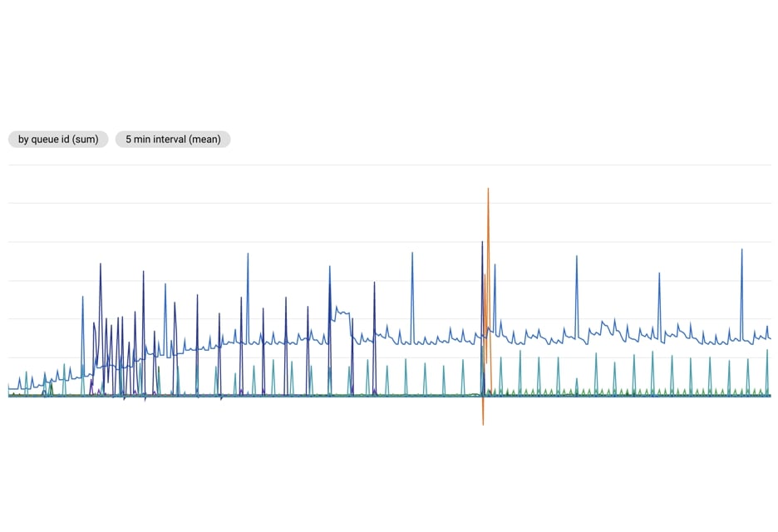Image resolution: width=778 pixels, height=532 pixels.
Task: Click the third-to-last tall blue spike peak
Action: [x=576, y=257]
